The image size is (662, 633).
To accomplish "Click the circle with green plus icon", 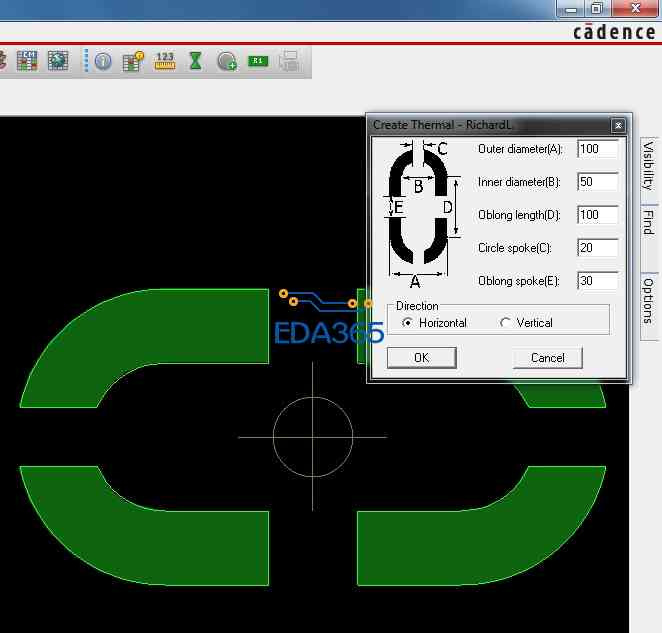I will [227, 61].
